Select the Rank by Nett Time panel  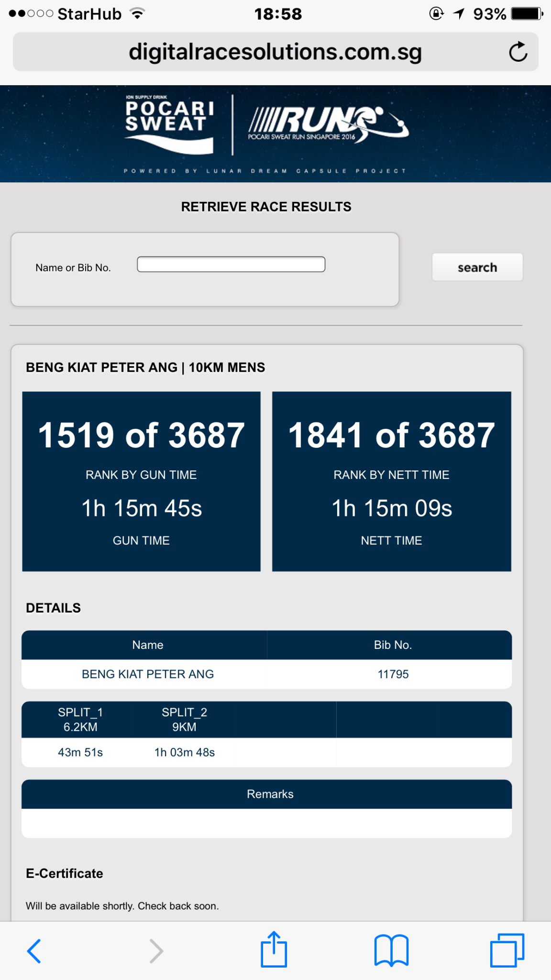[391, 481]
